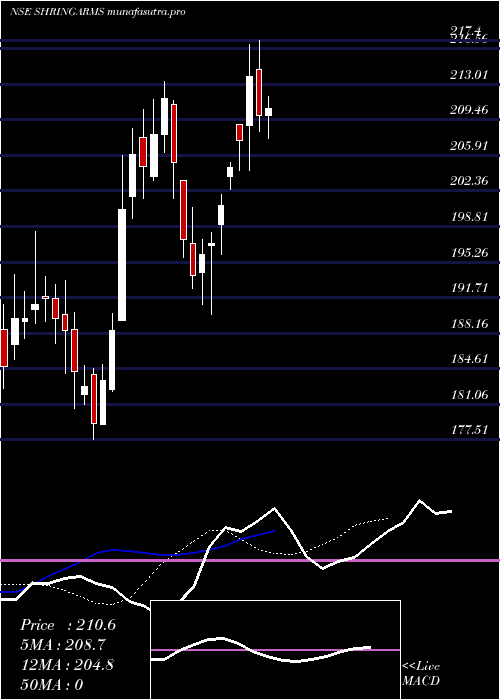Click the '<<Live MACD' label

(x=421, y=674)
